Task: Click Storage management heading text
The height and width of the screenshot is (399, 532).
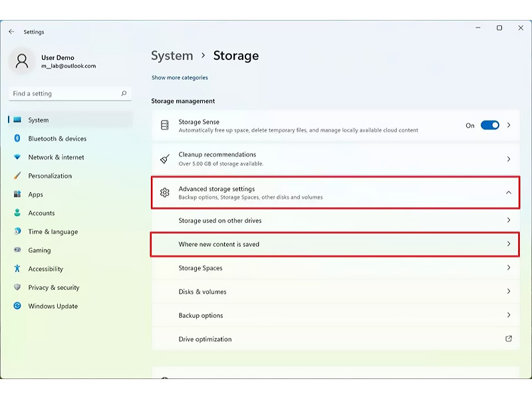Action: (183, 101)
